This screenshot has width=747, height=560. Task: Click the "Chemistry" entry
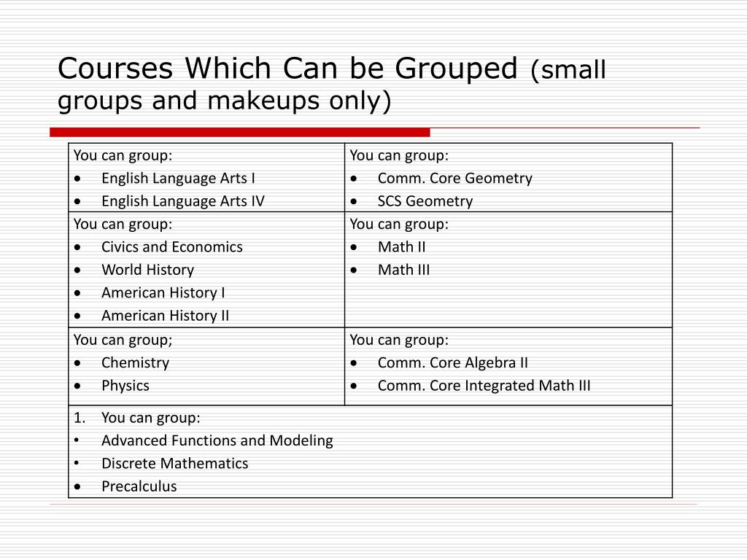[x=135, y=363]
